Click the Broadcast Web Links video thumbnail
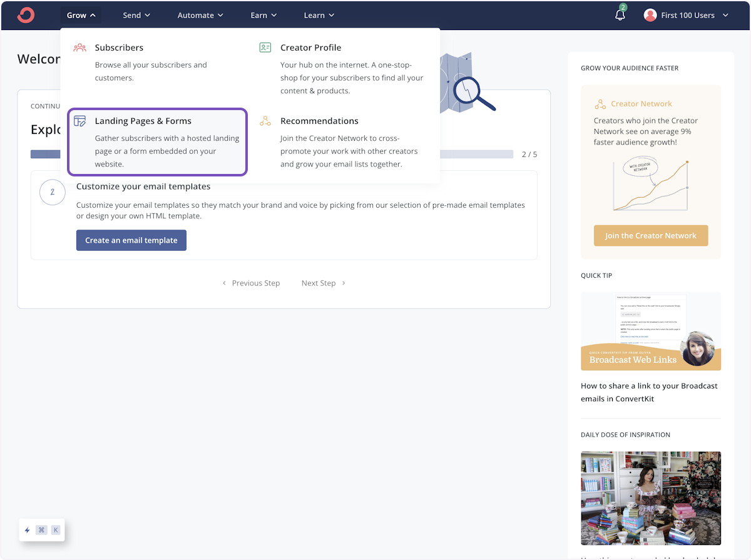This screenshot has height=560, width=751. point(651,330)
